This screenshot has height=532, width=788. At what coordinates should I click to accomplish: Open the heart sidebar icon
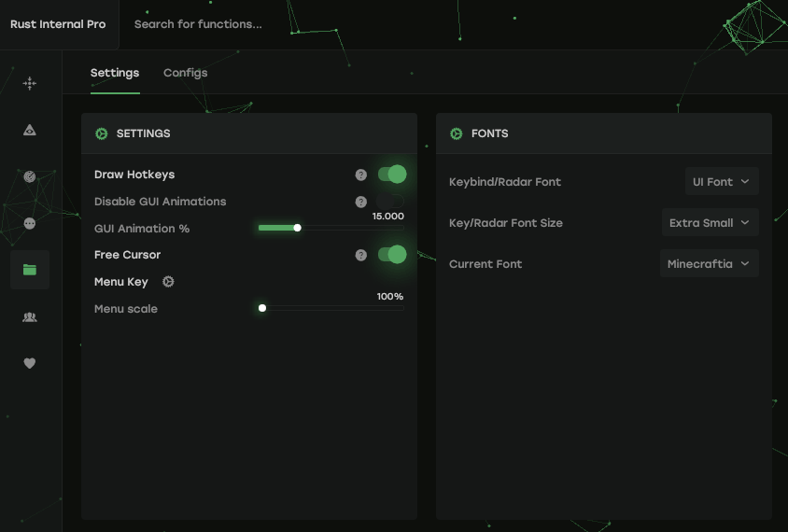click(x=30, y=363)
